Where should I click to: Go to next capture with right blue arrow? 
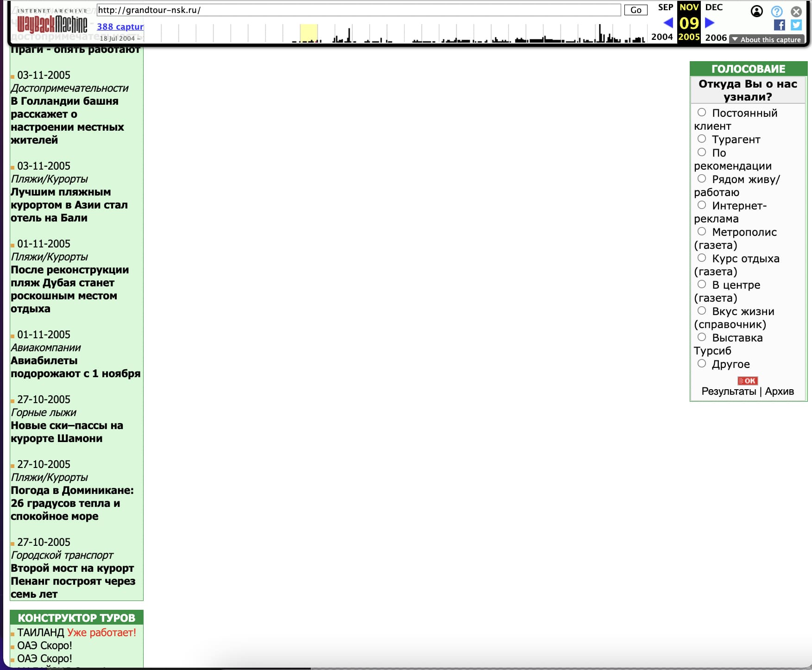point(710,23)
